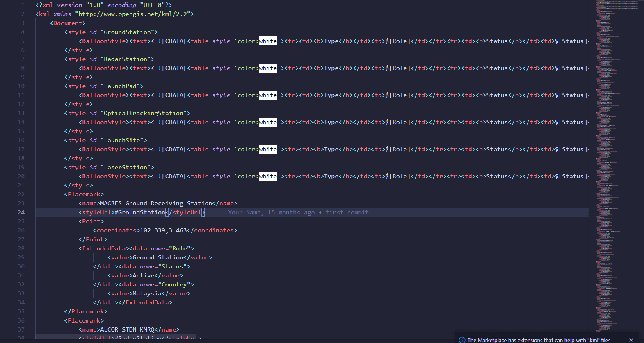The height and width of the screenshot is (343, 644).
Task: Click closing ExtendedData tag on line 34
Action: (146, 302)
